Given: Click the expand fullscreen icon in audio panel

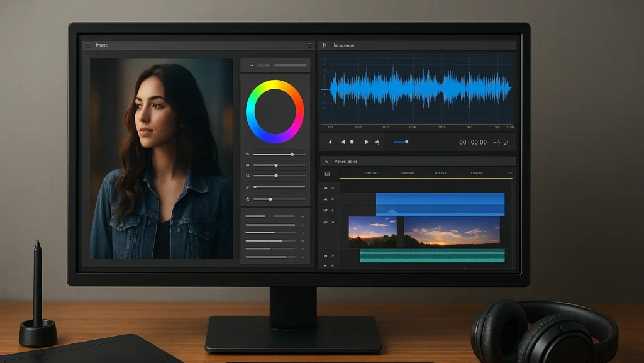Looking at the screenshot, I should [507, 142].
